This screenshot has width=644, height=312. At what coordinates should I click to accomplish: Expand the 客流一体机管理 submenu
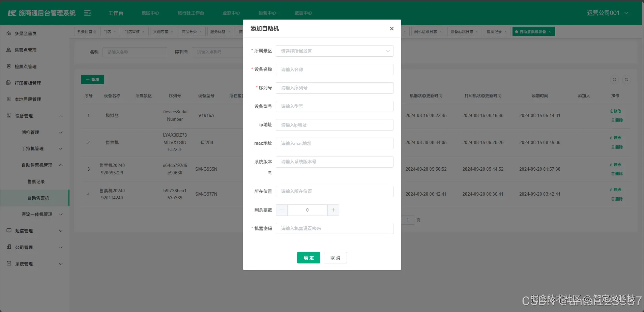tap(35, 214)
